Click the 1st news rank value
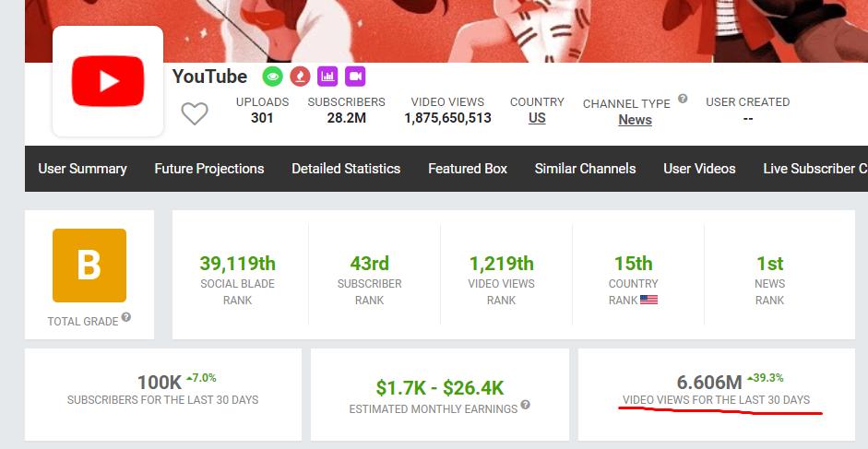 pos(770,264)
